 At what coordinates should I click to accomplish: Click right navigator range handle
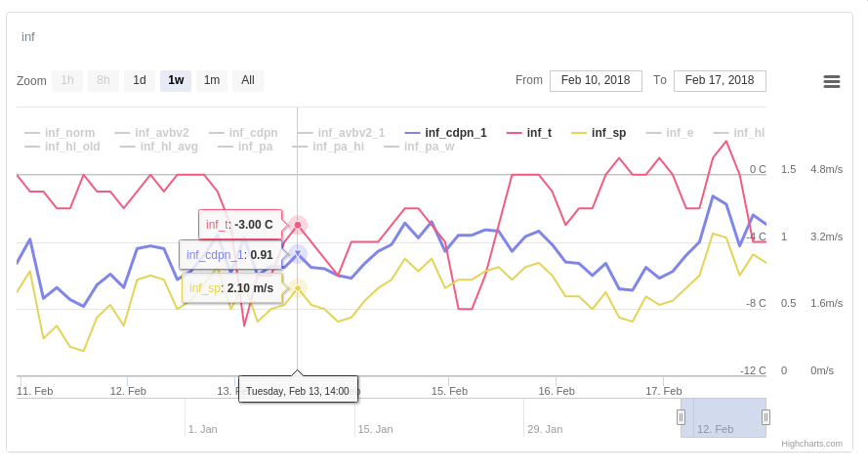pyautogui.click(x=765, y=417)
